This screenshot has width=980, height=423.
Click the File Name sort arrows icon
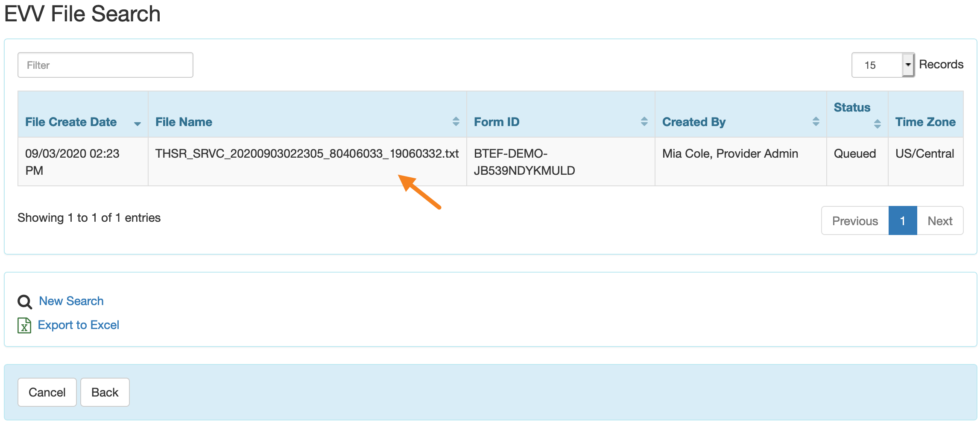click(x=456, y=122)
